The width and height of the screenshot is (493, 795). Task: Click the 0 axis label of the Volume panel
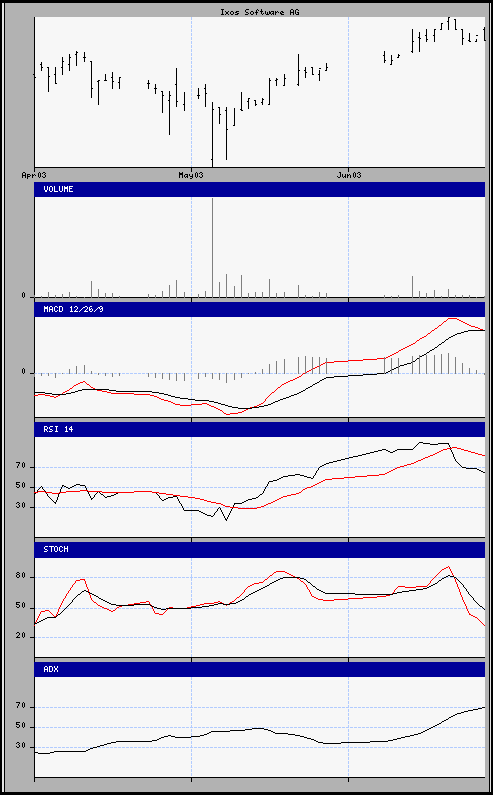click(x=23, y=296)
